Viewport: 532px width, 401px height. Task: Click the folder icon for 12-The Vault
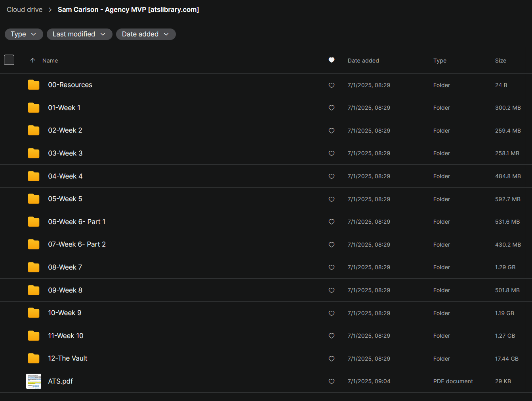[x=34, y=358]
